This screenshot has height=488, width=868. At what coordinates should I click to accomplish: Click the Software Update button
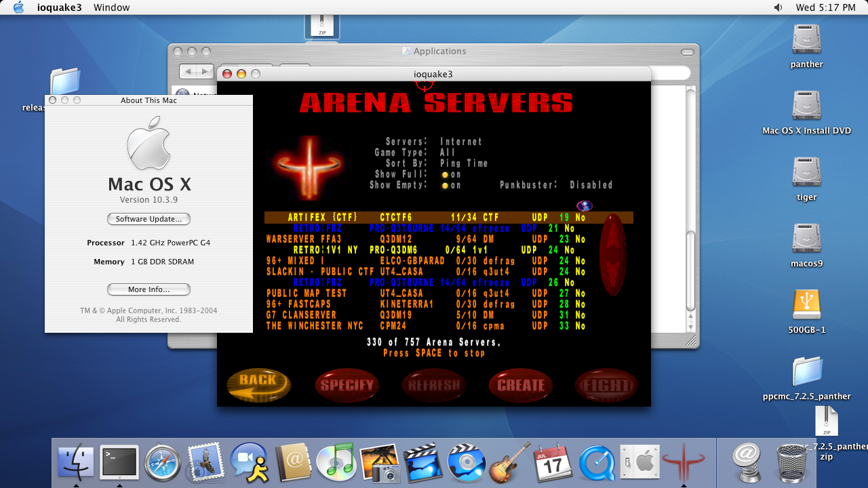click(149, 219)
